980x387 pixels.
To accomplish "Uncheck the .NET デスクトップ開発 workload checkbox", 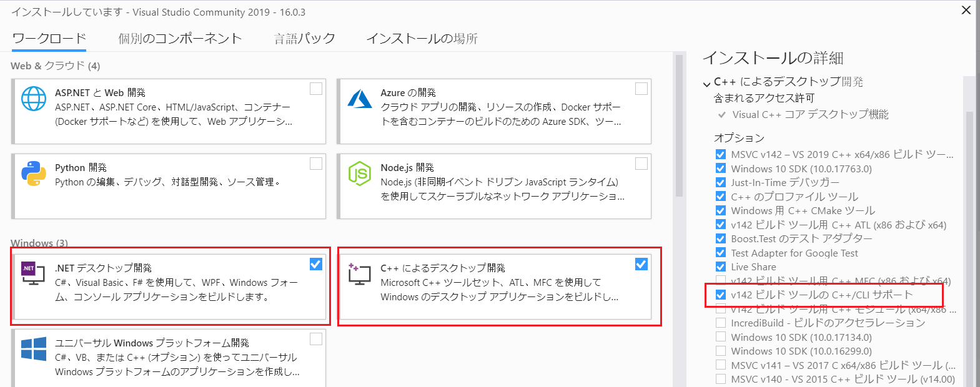I will pyautogui.click(x=316, y=264).
